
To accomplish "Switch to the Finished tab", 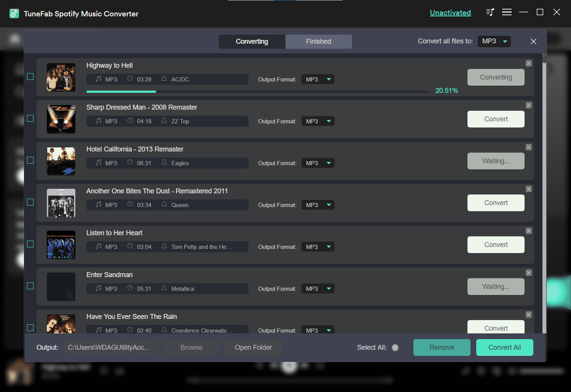I will tap(319, 41).
